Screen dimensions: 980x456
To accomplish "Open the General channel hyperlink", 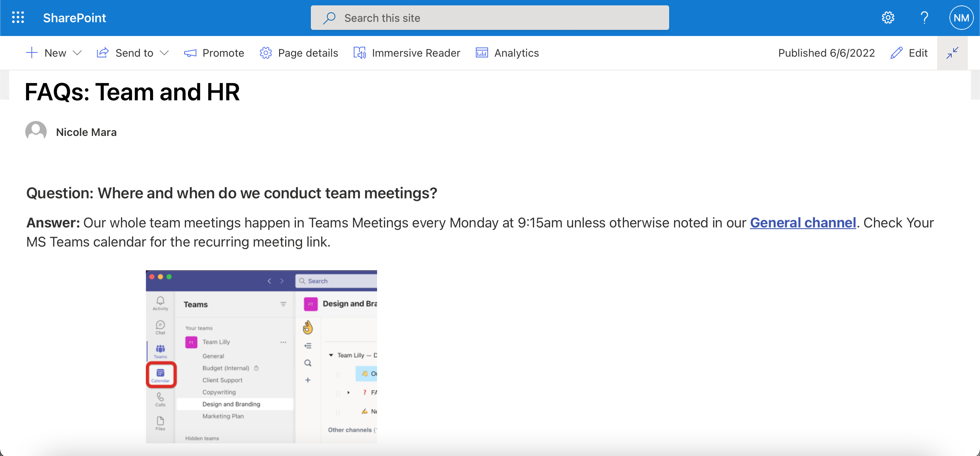I will pos(803,222).
